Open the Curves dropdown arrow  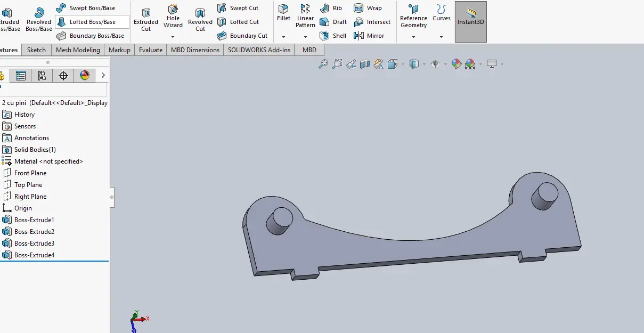pyautogui.click(x=441, y=37)
